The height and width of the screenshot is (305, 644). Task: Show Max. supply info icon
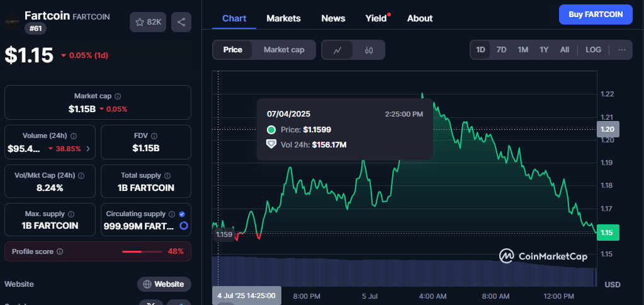pos(71,214)
